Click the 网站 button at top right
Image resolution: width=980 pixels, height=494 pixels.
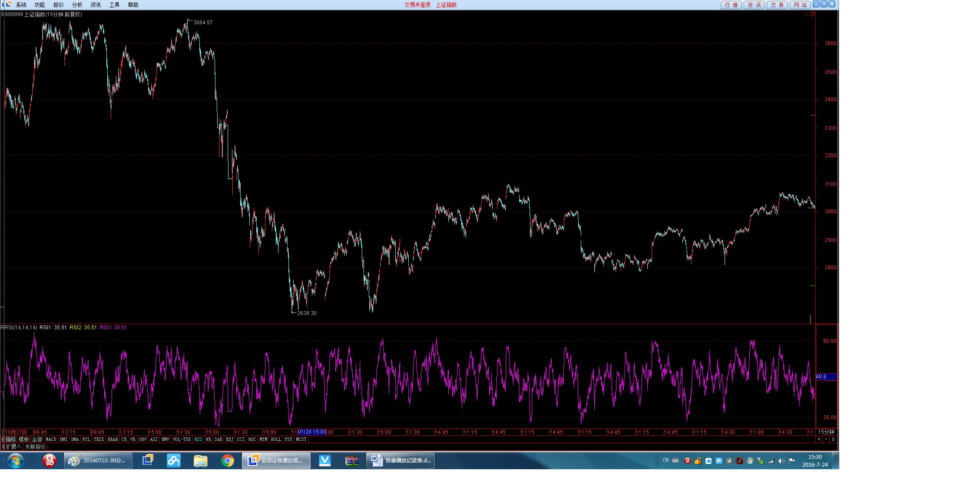tap(800, 5)
